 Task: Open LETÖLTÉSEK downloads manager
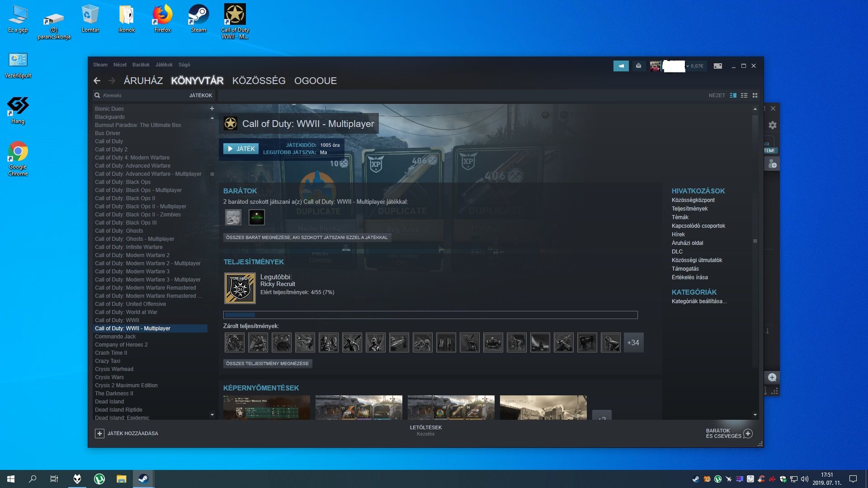tap(426, 427)
